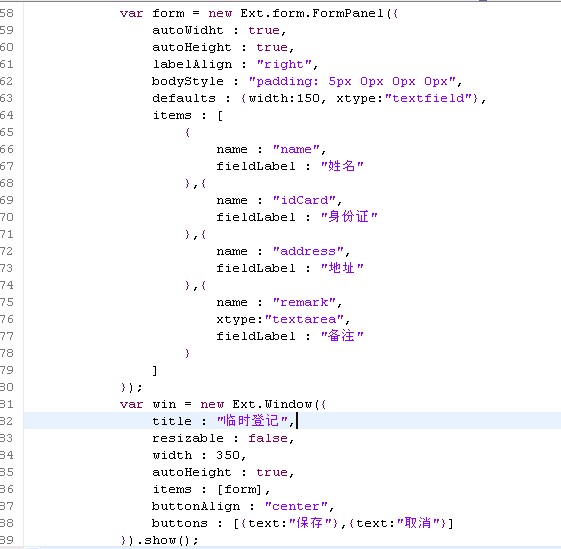Click the bodyStyle padding string value
Image resolution: width=561 pixels, height=549 pixels.
[x=352, y=82]
